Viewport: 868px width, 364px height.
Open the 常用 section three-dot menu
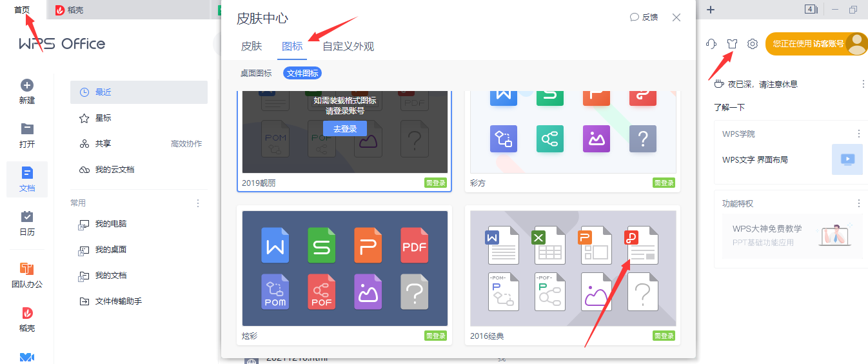(x=198, y=203)
